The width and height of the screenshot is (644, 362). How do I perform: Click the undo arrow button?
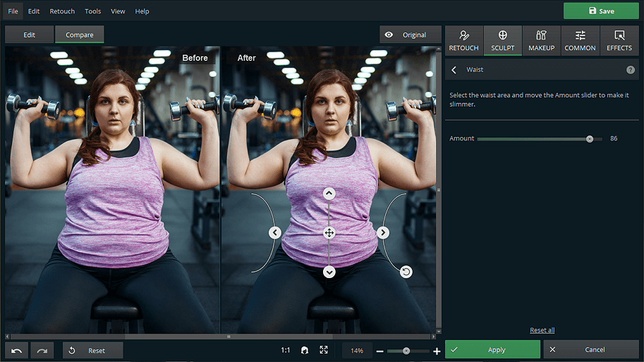point(17,351)
